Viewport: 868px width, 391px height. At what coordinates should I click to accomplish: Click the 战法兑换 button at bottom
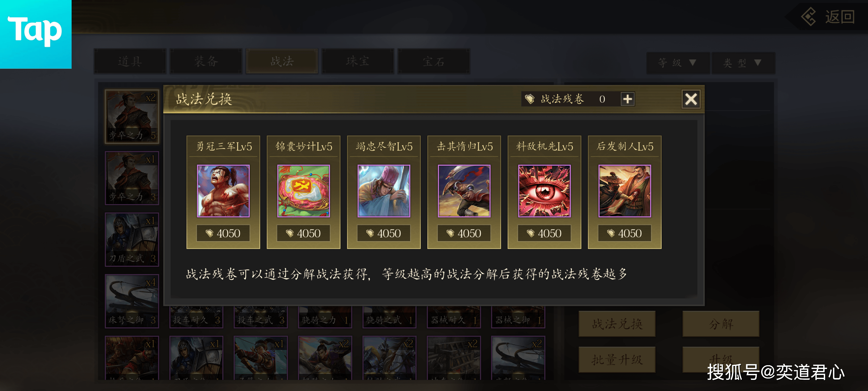[x=617, y=324]
